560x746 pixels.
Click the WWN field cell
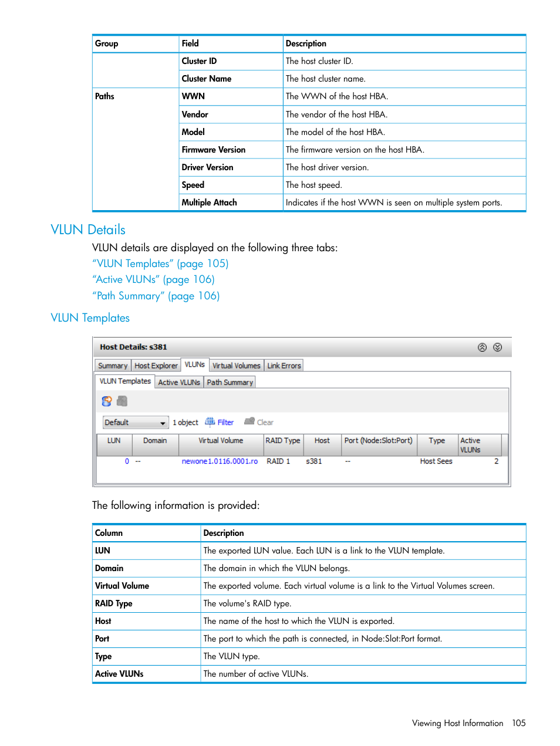tap(231, 96)
